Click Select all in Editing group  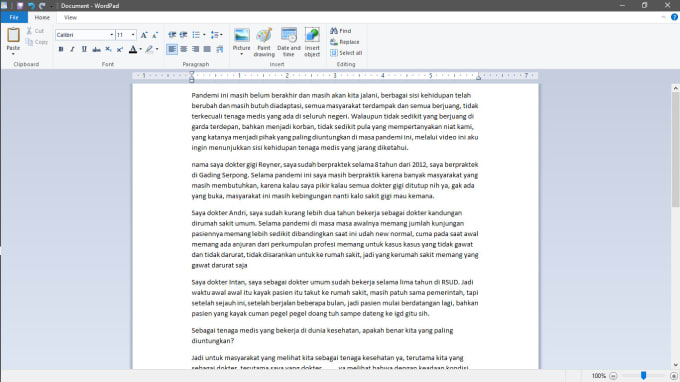[x=346, y=53]
